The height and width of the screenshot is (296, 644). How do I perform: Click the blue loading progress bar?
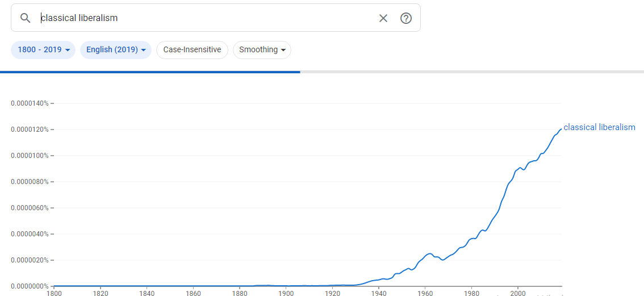point(150,72)
